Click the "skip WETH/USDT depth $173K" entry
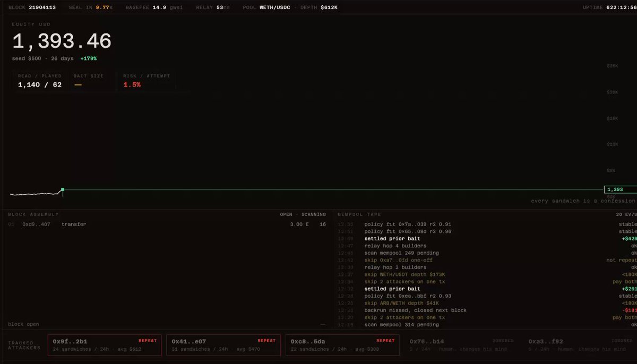The width and height of the screenshot is (637, 364). tap(487, 274)
